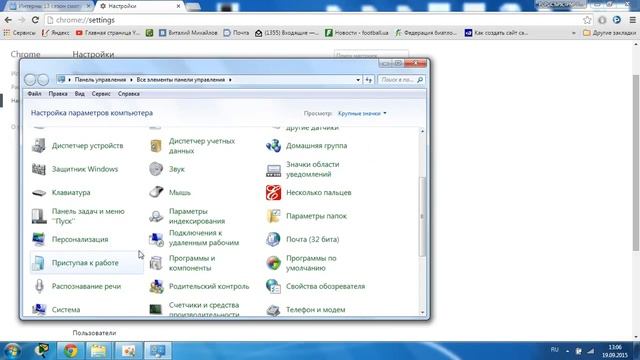
Task: Open Getting Started icon (Приступая к работе)
Action: click(39, 263)
